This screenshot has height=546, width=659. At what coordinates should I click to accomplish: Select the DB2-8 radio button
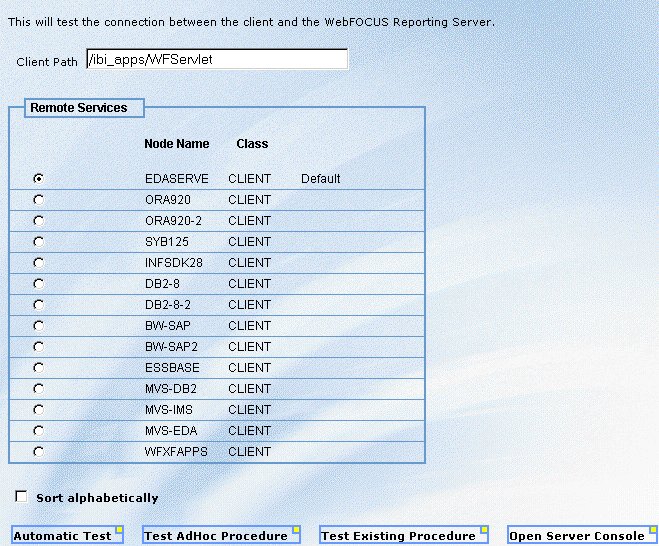(39, 284)
